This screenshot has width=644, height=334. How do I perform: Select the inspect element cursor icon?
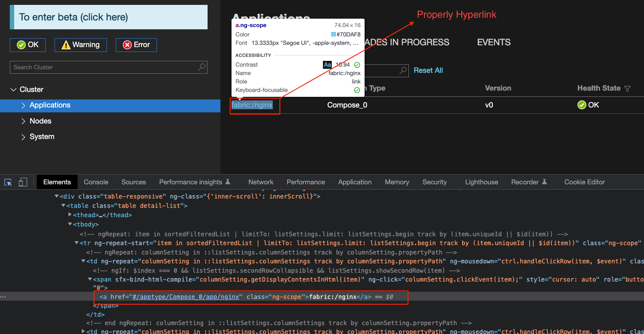[8, 182]
